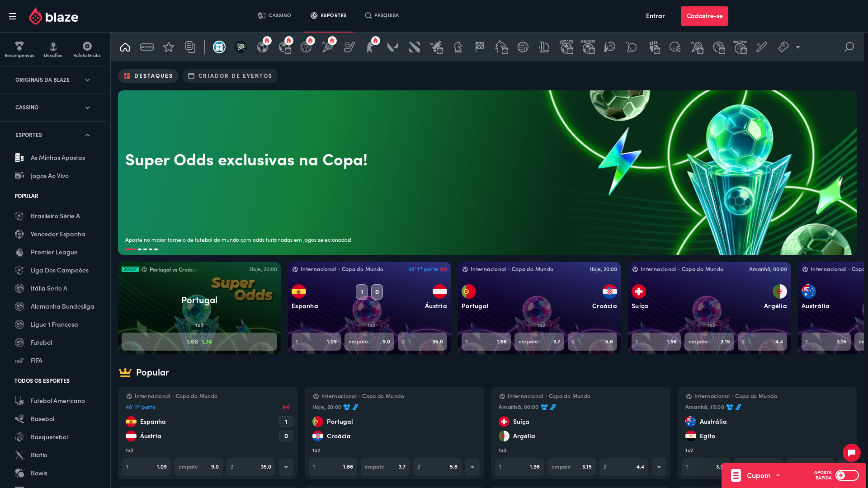
Task: Switch to Destaques tab
Action: pyautogui.click(x=148, y=76)
